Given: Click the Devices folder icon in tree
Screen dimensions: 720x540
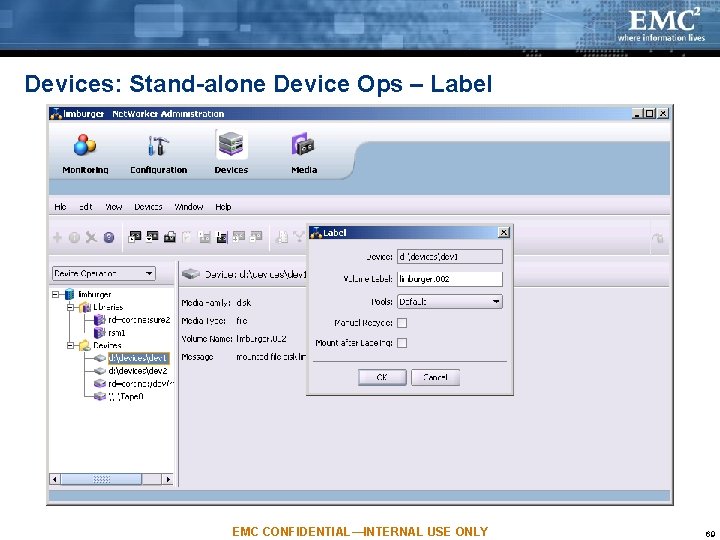Looking at the screenshot, I should [85, 345].
